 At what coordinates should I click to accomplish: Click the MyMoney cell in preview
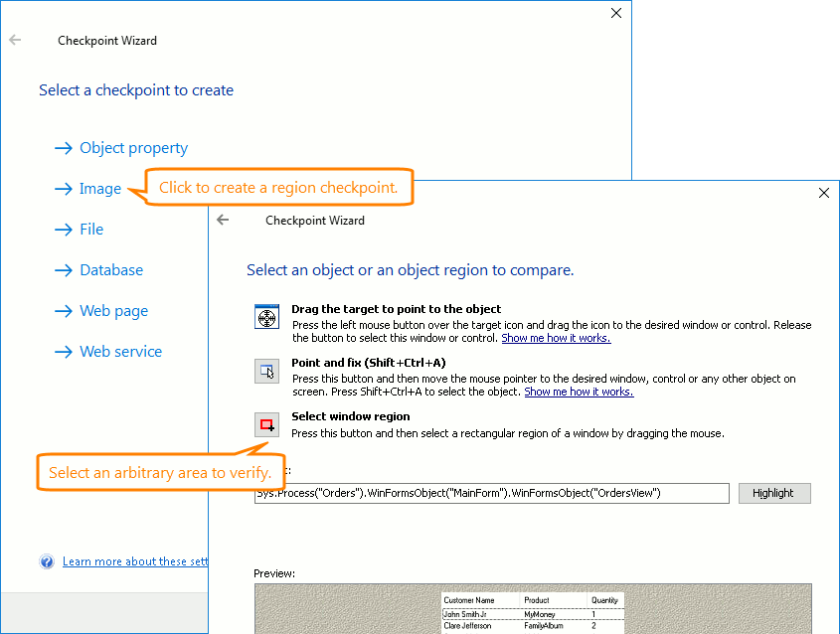[x=540, y=614]
